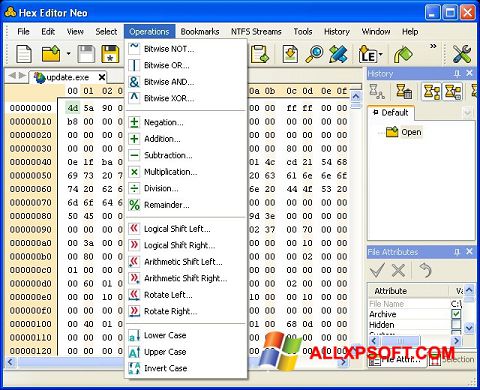This screenshot has width=480, height=390.
Task: Choose Rotate Left operation
Action: (186, 295)
